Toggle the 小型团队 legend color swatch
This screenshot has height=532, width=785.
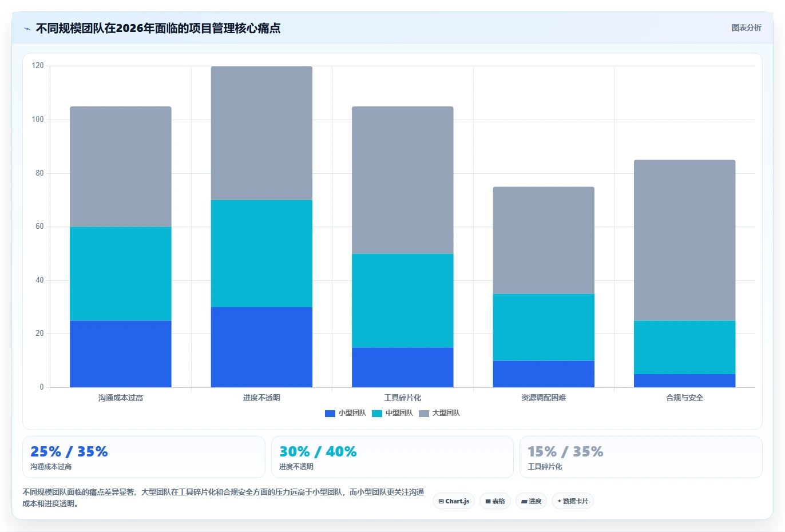[x=330, y=414]
